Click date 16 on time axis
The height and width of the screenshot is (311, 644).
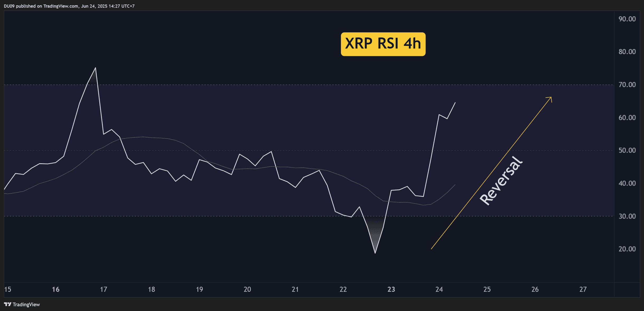pyautogui.click(x=55, y=289)
